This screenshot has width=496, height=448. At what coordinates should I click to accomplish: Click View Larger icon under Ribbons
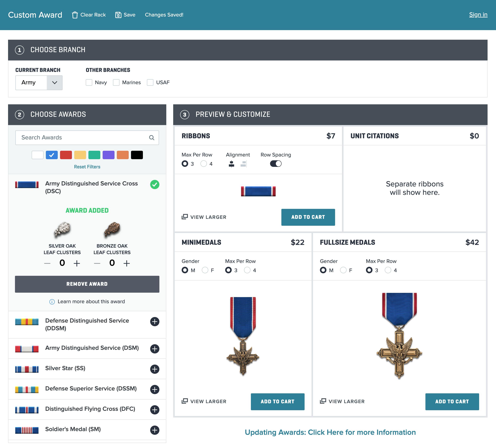(x=185, y=217)
